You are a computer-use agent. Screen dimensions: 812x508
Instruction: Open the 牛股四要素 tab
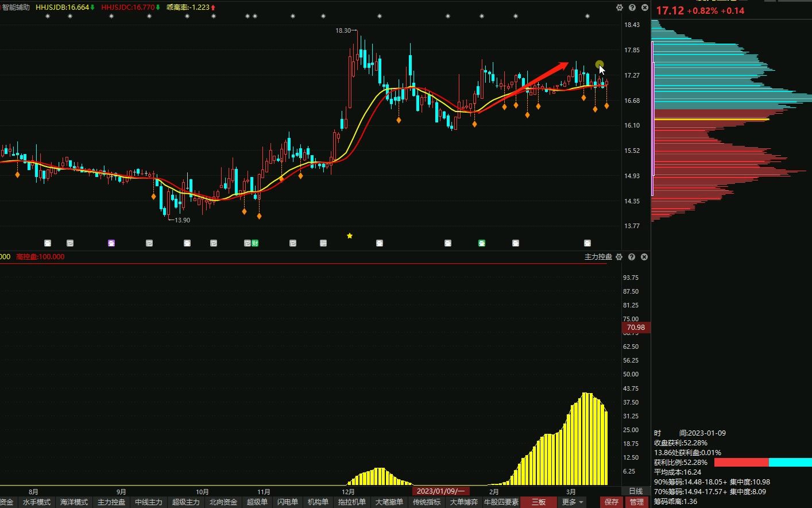(501, 502)
